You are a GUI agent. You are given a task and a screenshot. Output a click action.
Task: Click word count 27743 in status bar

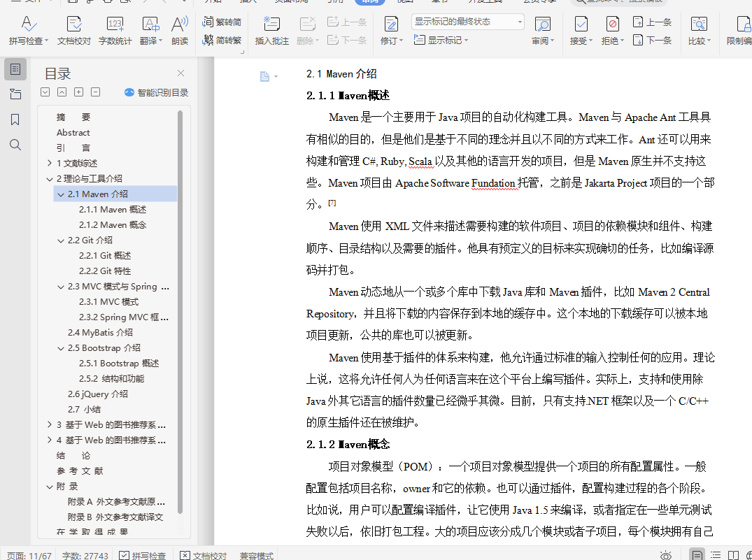85,556
